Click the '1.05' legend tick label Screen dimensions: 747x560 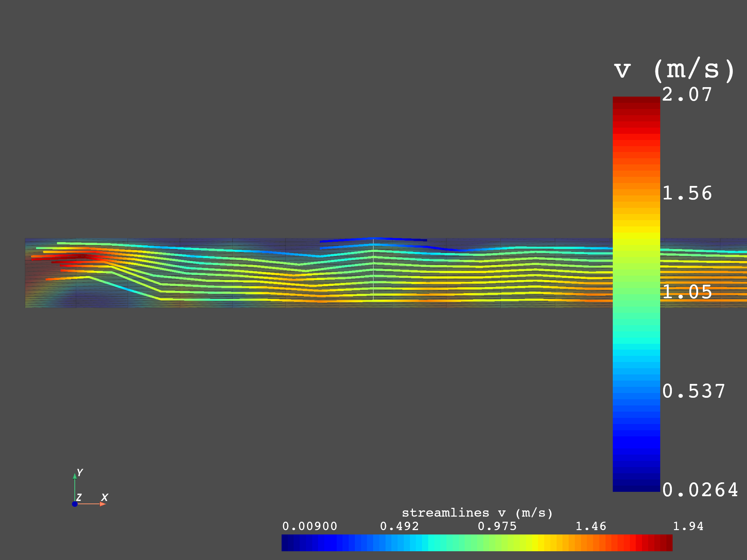[x=687, y=292]
